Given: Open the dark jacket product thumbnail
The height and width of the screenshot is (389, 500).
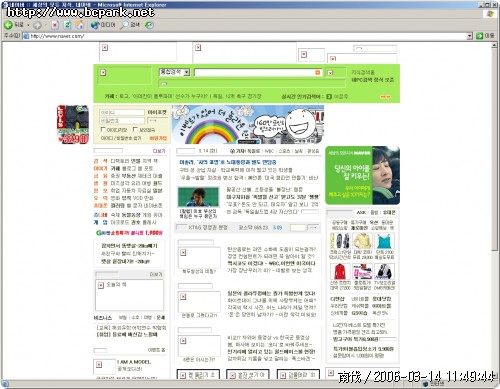Looking at the screenshot, I should pos(384,271).
